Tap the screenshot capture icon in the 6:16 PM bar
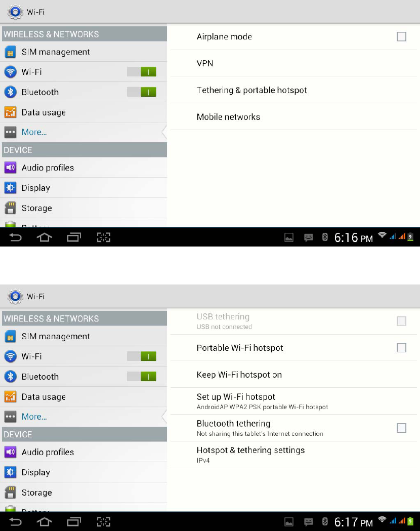Screen dimensions: 420x531 click(x=104, y=237)
